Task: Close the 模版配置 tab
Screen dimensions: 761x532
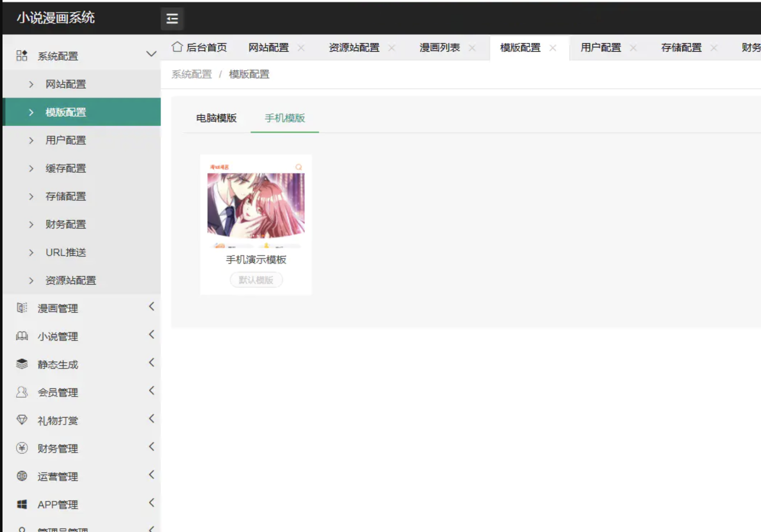Action: [553, 47]
